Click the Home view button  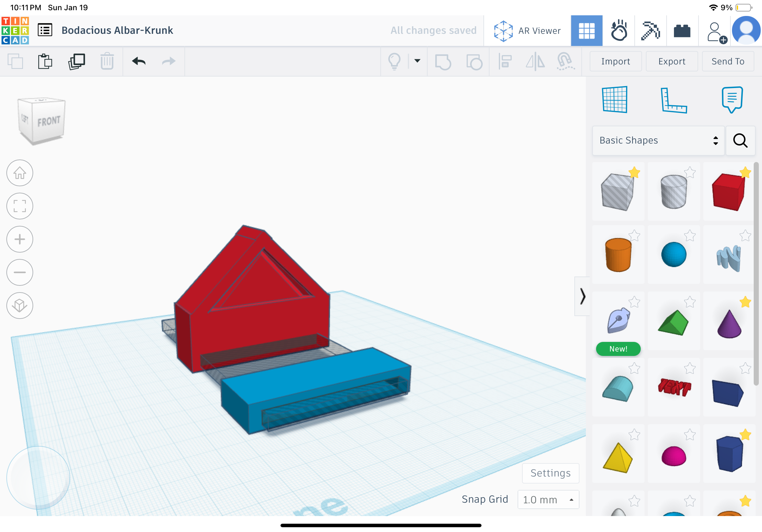(19, 173)
